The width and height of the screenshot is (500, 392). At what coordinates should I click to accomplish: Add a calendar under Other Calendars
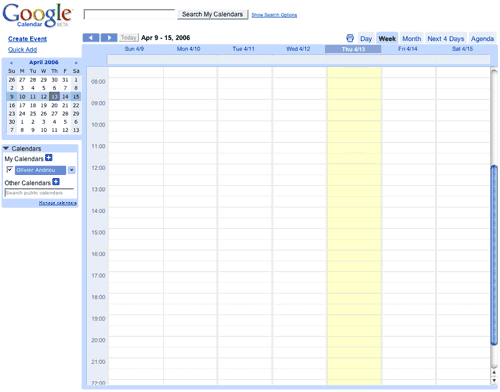[56, 182]
